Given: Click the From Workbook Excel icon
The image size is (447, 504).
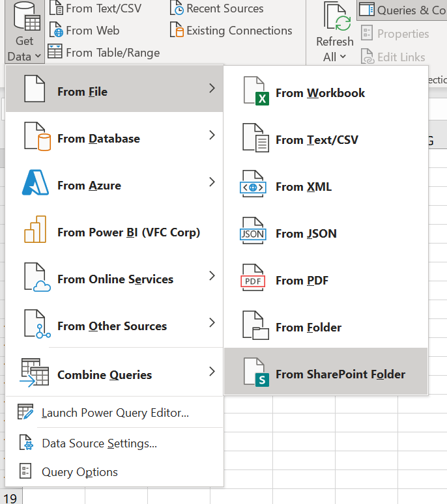Looking at the screenshot, I should 256,91.
